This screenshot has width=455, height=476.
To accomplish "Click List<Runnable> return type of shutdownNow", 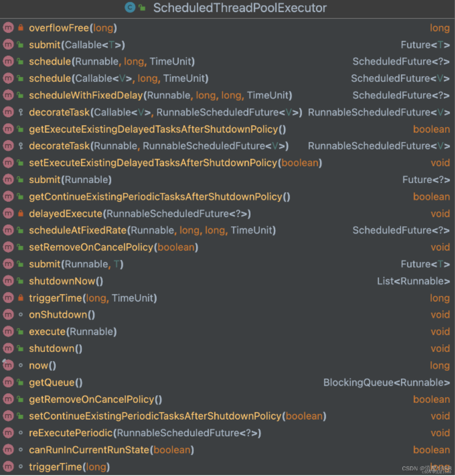I will pyautogui.click(x=413, y=281).
